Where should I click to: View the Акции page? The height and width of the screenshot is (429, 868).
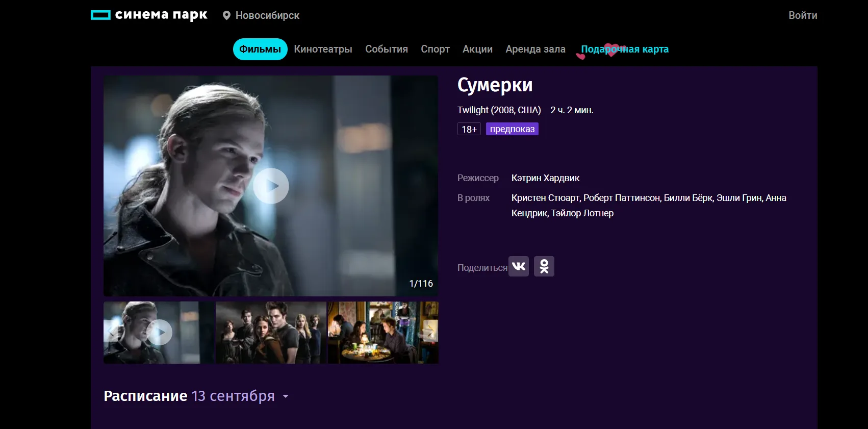coord(477,49)
